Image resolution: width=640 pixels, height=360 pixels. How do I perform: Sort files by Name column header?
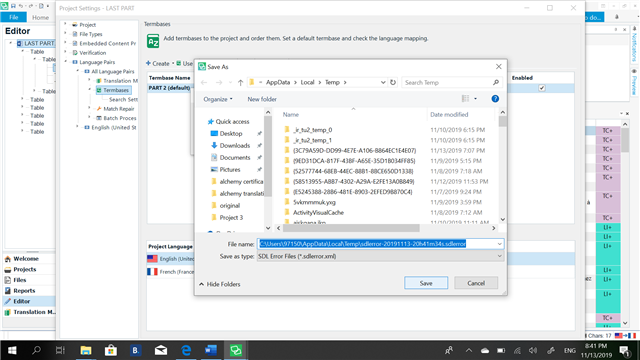pos(291,115)
